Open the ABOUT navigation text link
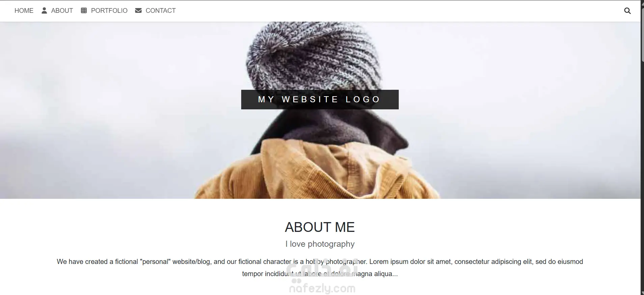 point(62,11)
